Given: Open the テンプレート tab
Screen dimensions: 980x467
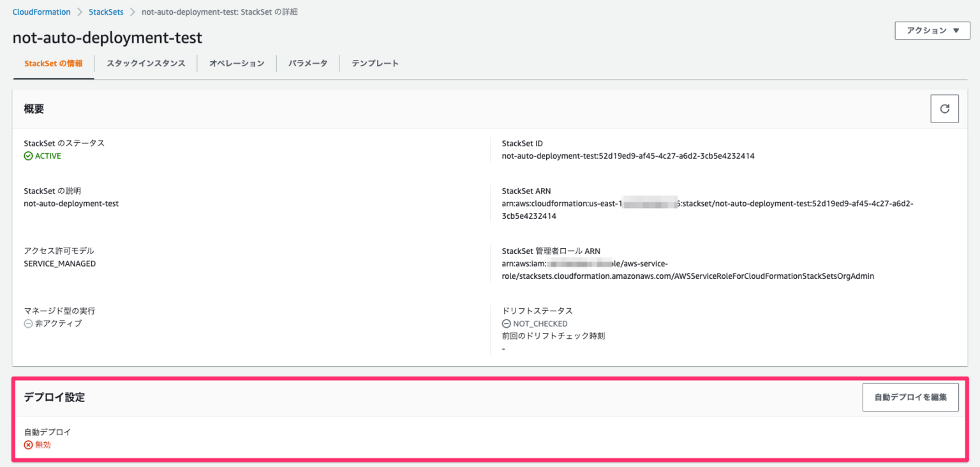Looking at the screenshot, I should point(376,63).
